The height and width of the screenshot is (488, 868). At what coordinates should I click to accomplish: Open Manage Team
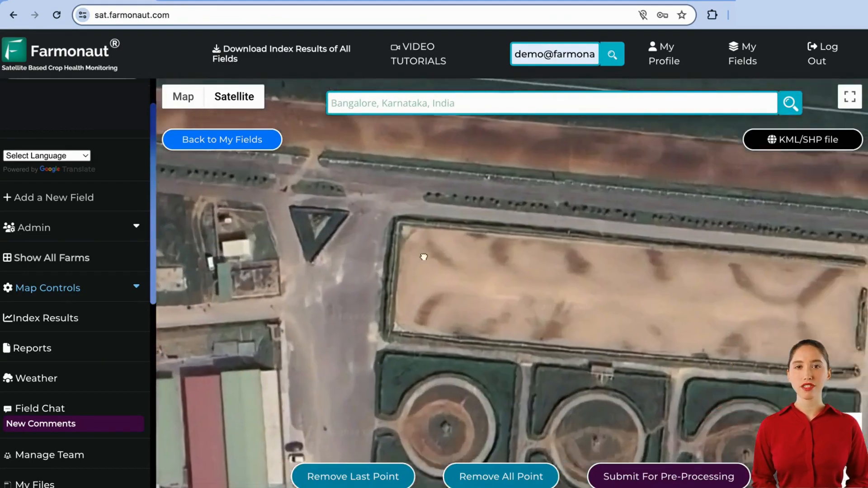point(44,455)
